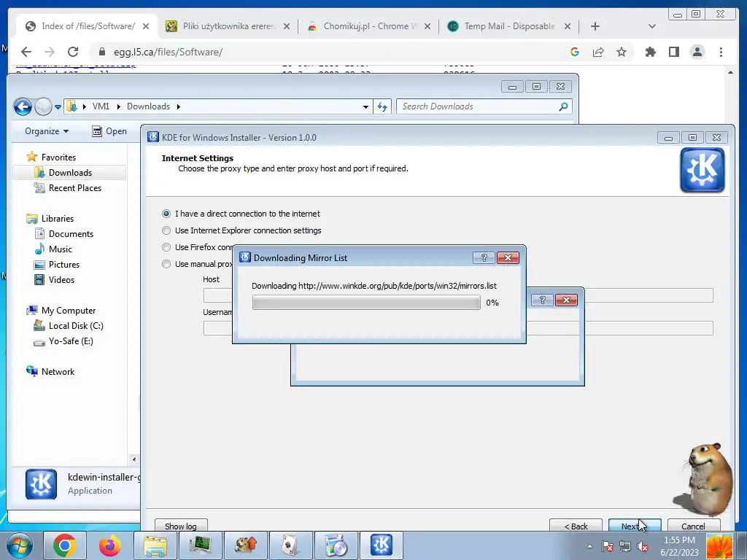Switch to the Temp Mail tab
Viewport: 747px width, 560px height.
[x=509, y=26]
